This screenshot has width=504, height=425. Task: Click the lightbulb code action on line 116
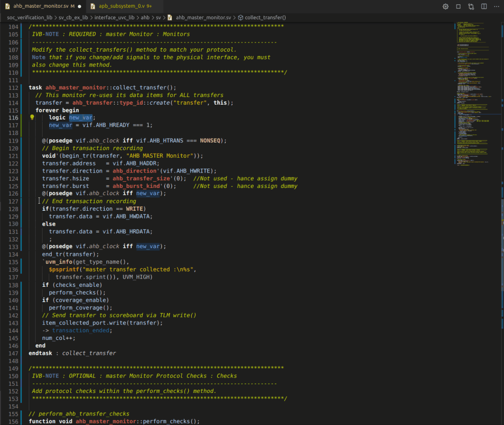(x=32, y=117)
